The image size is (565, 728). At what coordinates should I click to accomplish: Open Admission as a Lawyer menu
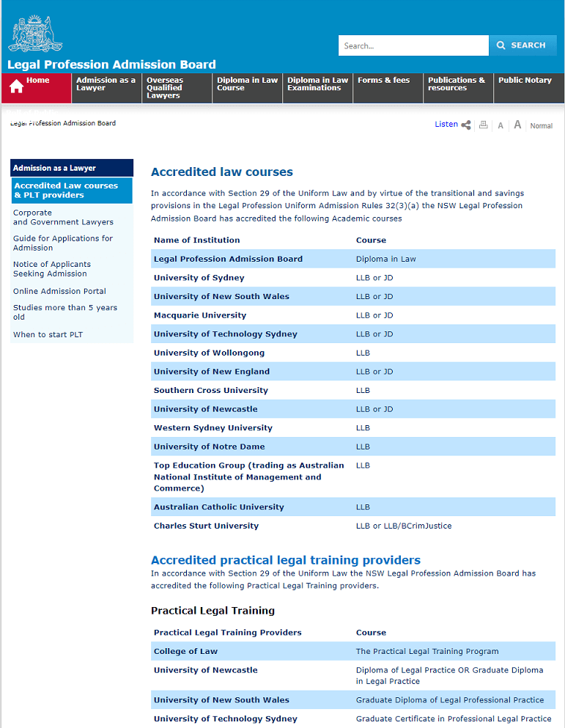tap(107, 88)
